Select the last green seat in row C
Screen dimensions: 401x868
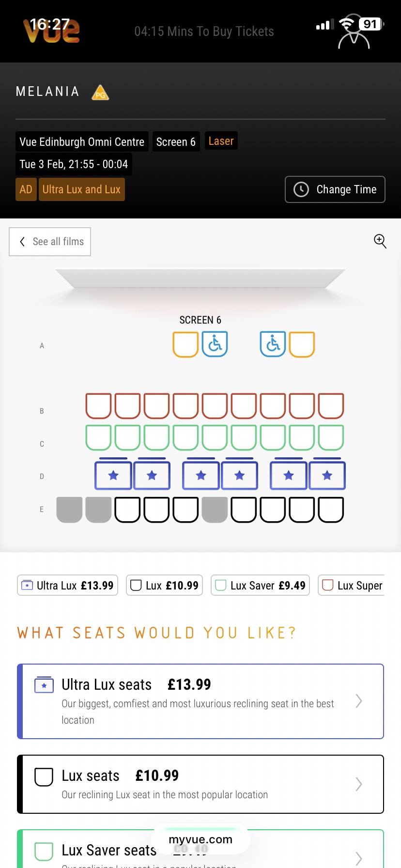[x=331, y=438]
